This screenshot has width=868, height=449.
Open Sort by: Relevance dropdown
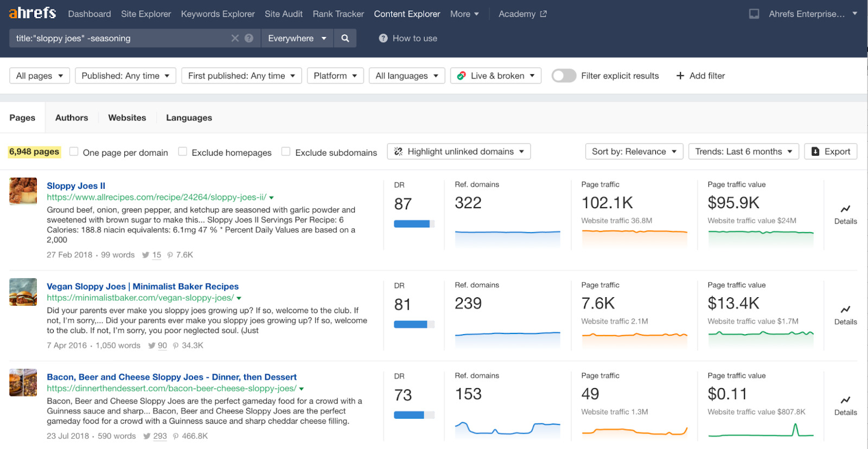pos(634,151)
